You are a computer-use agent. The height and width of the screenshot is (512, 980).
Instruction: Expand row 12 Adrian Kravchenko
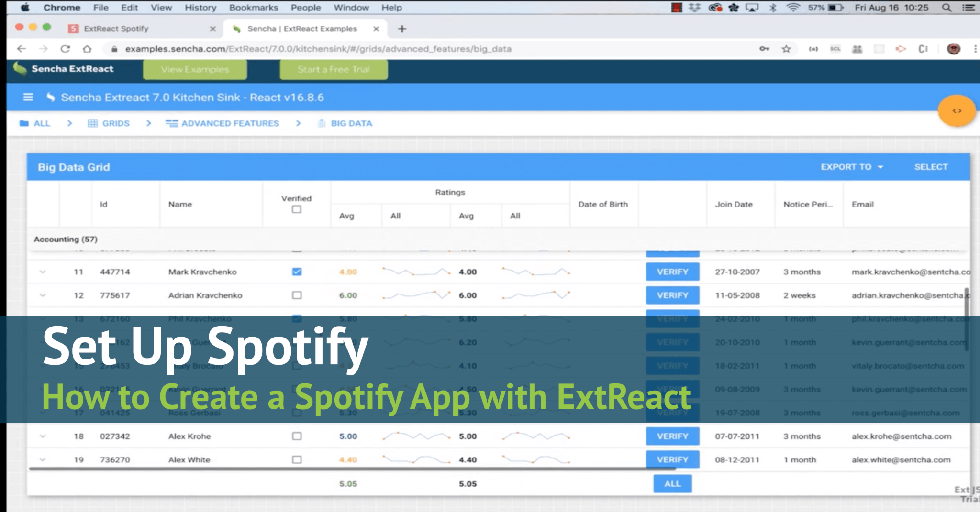pos(43,295)
